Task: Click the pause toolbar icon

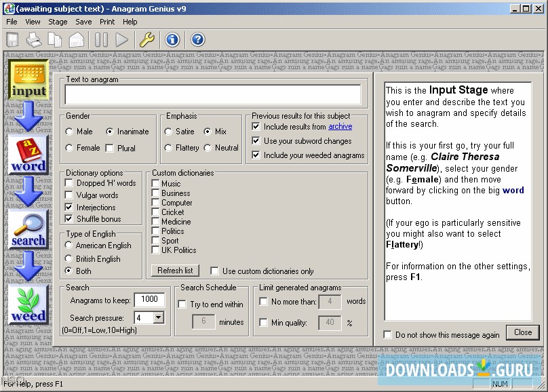Action: [x=101, y=39]
